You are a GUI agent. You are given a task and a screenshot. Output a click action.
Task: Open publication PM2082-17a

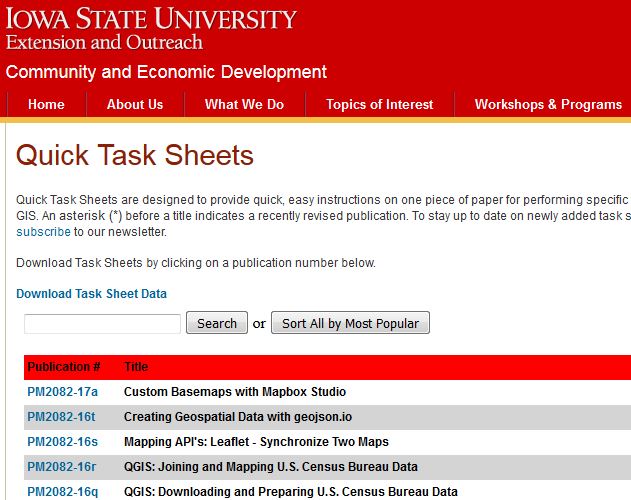[x=62, y=392]
